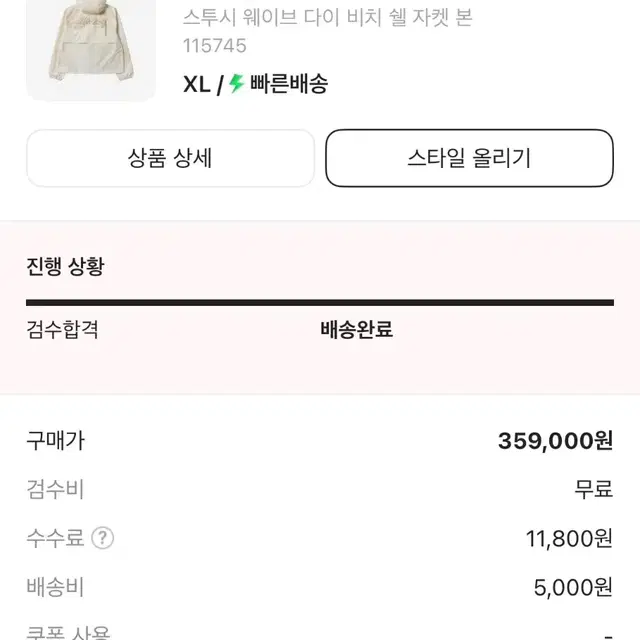The height and width of the screenshot is (640, 640).
Task: Click the 11,800원 fee amount
Action: pyautogui.click(x=569, y=539)
